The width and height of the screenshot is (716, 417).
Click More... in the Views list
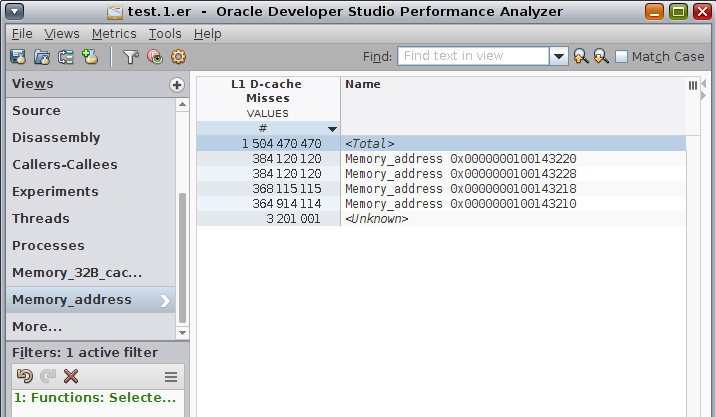tap(91, 327)
